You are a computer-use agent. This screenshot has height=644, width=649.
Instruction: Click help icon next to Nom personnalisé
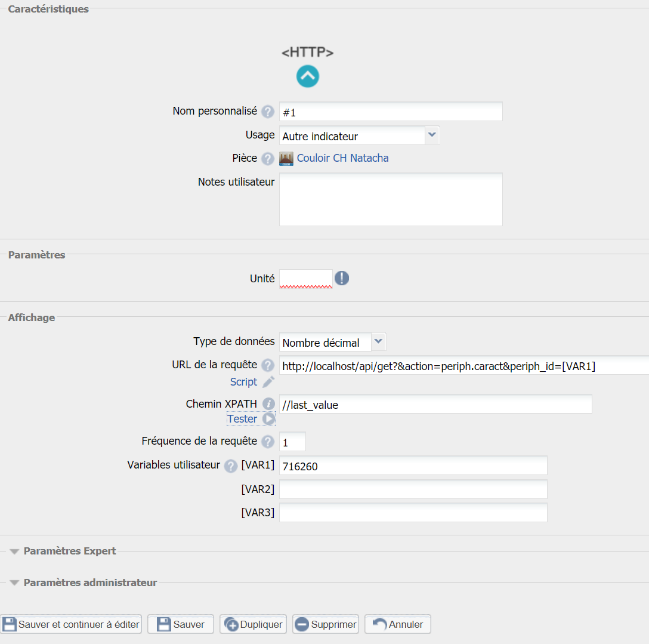[268, 112]
